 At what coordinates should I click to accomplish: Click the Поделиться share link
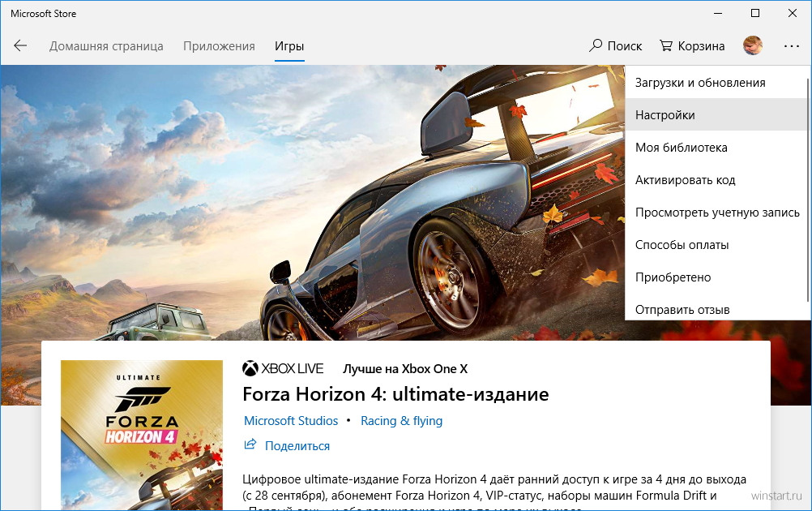click(297, 445)
